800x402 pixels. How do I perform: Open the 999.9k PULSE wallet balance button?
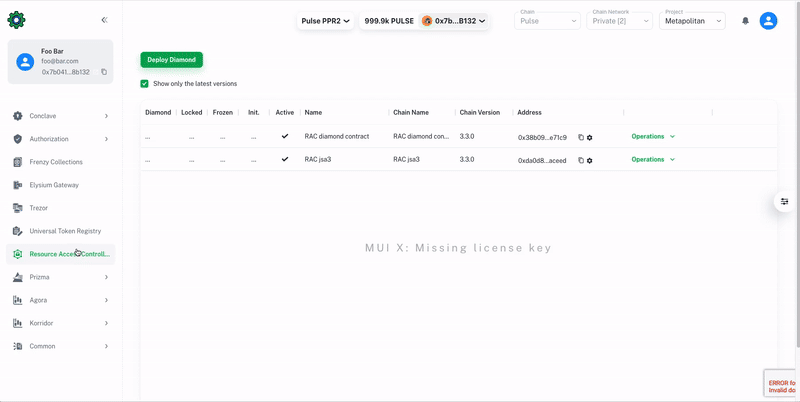point(388,21)
